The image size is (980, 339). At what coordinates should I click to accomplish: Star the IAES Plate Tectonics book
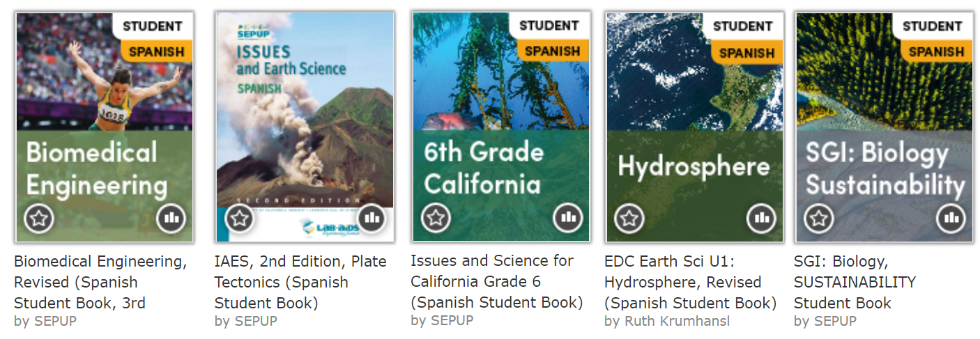tap(240, 219)
